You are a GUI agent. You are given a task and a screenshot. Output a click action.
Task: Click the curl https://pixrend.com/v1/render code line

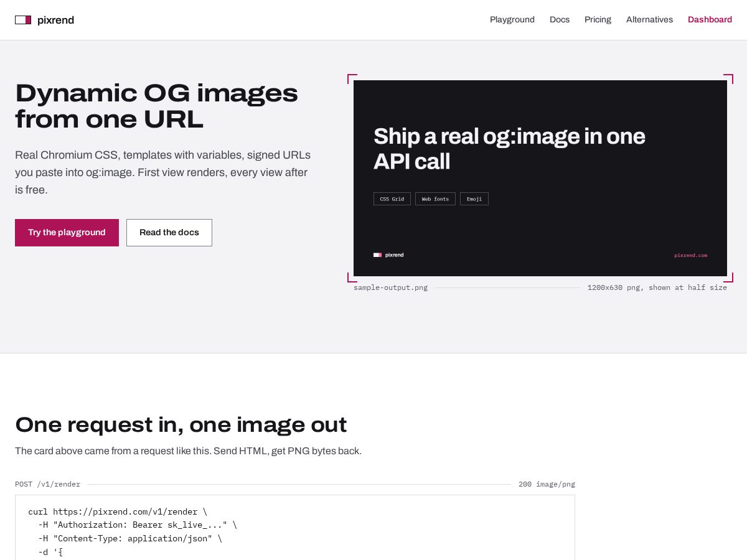tap(118, 512)
